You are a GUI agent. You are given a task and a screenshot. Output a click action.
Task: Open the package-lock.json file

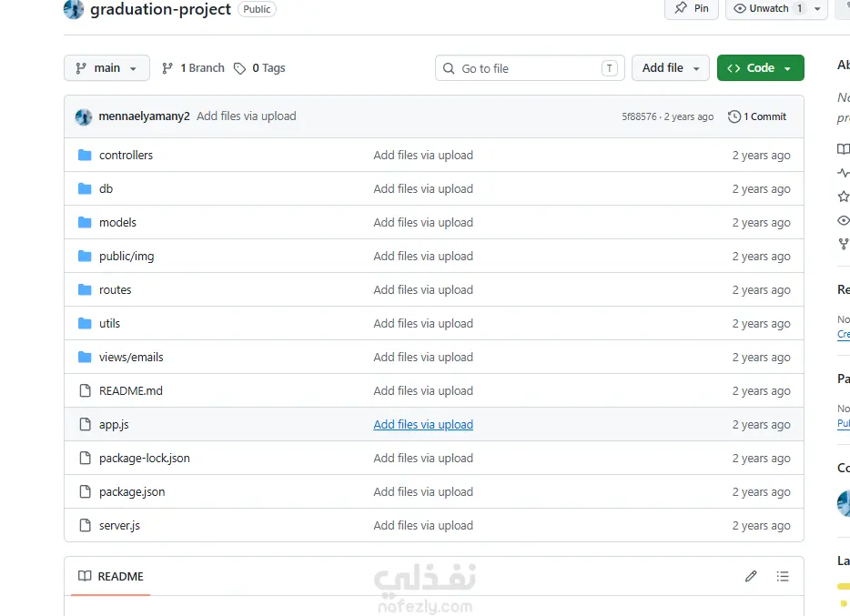(144, 459)
